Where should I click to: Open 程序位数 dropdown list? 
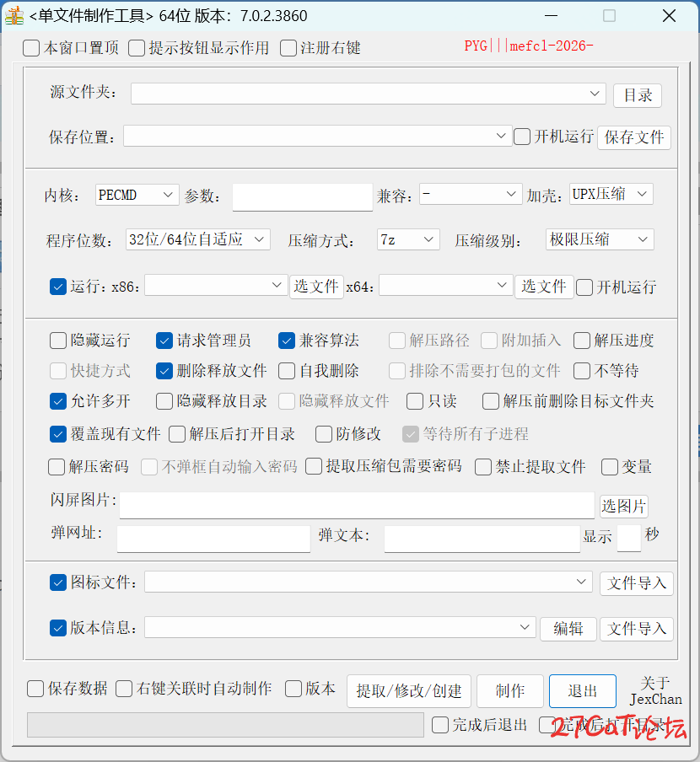[198, 239]
